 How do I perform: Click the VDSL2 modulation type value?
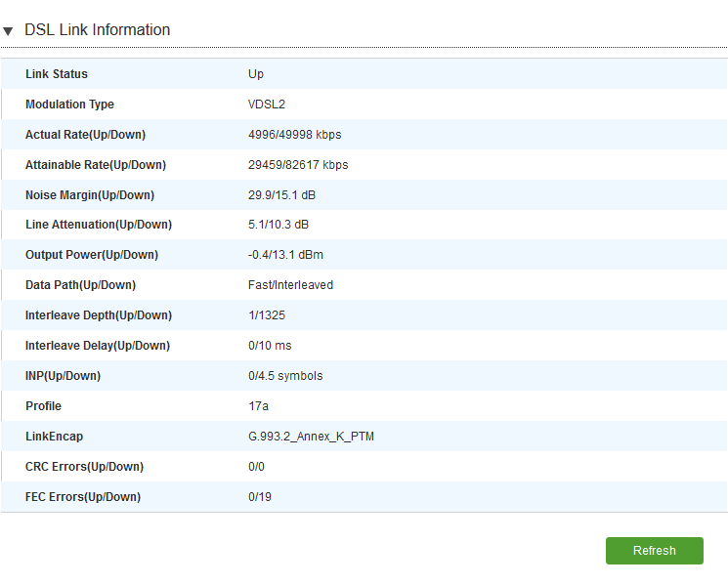(266, 104)
